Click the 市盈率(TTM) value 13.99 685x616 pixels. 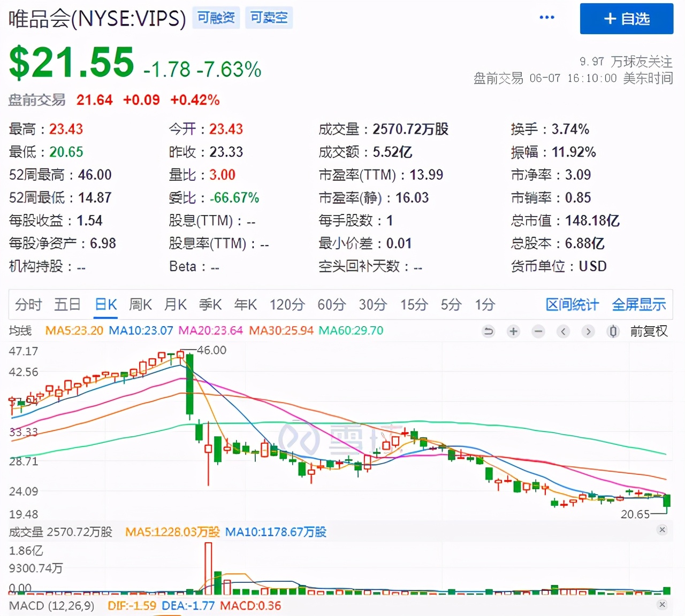427,175
